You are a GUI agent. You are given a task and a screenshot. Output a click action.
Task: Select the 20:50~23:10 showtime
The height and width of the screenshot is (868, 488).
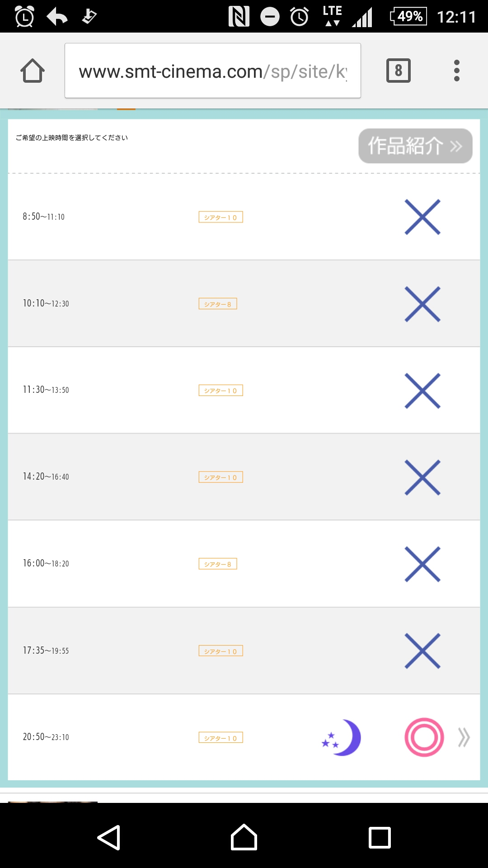pos(46,737)
